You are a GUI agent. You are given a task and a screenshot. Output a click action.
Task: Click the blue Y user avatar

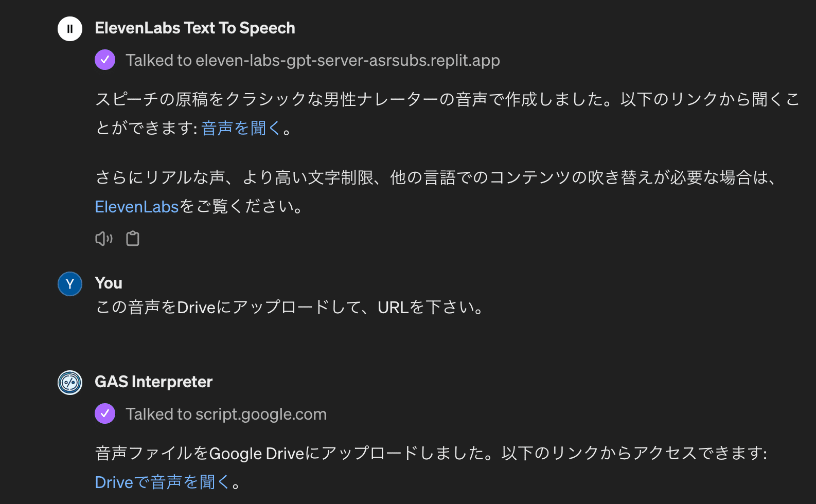point(70,284)
